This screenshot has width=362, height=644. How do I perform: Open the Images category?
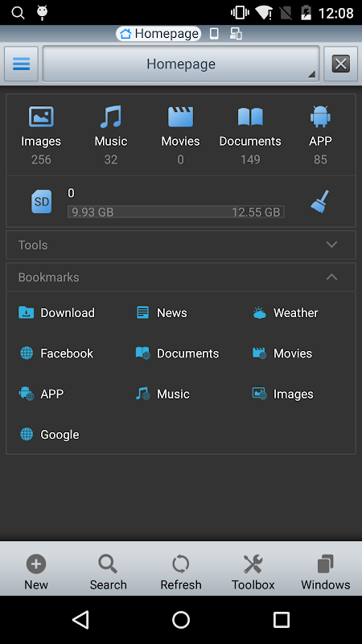41,134
